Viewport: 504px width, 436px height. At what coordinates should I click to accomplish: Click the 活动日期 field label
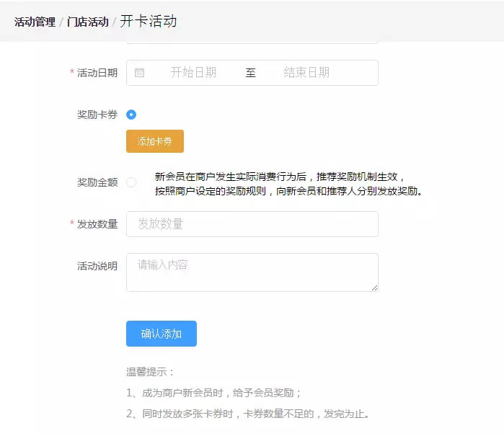[x=97, y=73]
